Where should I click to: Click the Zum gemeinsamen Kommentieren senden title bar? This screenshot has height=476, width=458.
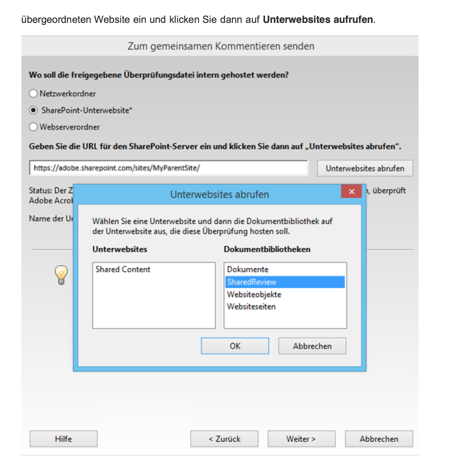pyautogui.click(x=220, y=46)
